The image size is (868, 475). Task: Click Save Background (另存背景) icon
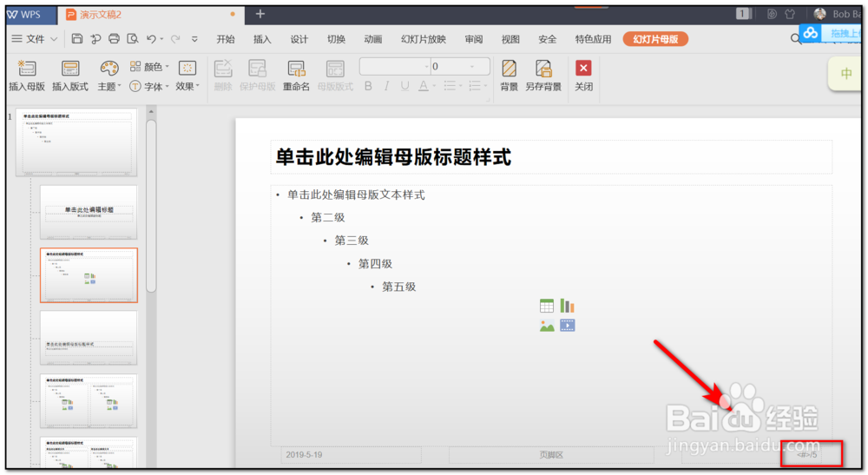pyautogui.click(x=543, y=69)
